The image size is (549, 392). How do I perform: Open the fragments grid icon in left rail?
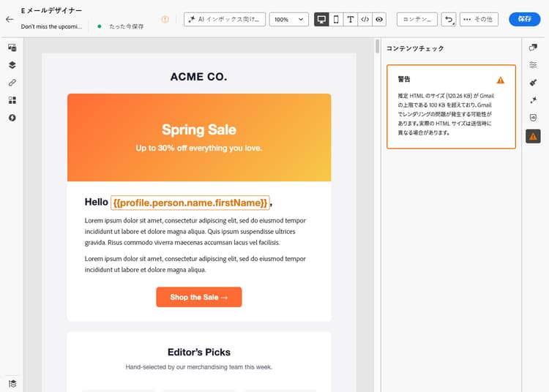click(x=12, y=100)
